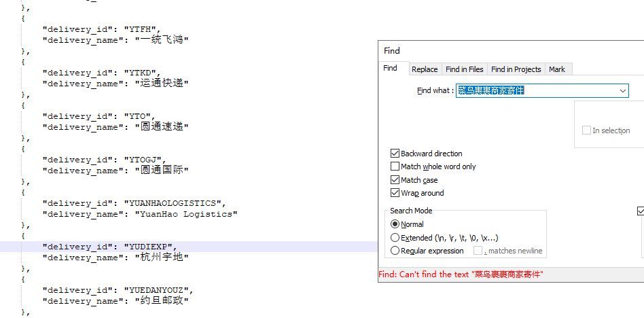
Task: Click the "运通快递" delivery name
Action: pos(162,84)
